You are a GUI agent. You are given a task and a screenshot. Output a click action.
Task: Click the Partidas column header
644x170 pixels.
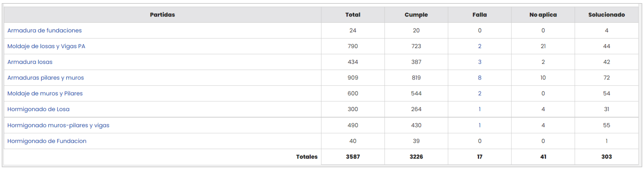point(162,15)
